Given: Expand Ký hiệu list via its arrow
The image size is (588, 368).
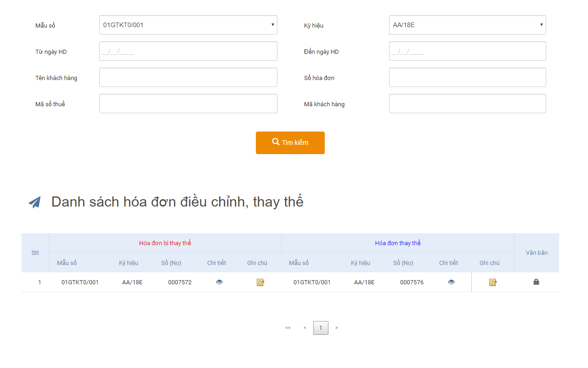Looking at the screenshot, I should [541, 25].
